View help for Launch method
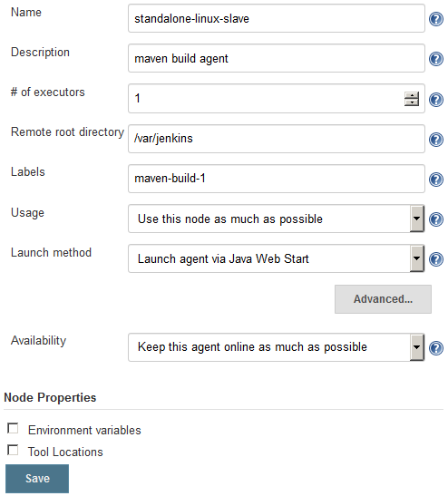448x496 pixels. coord(436,259)
